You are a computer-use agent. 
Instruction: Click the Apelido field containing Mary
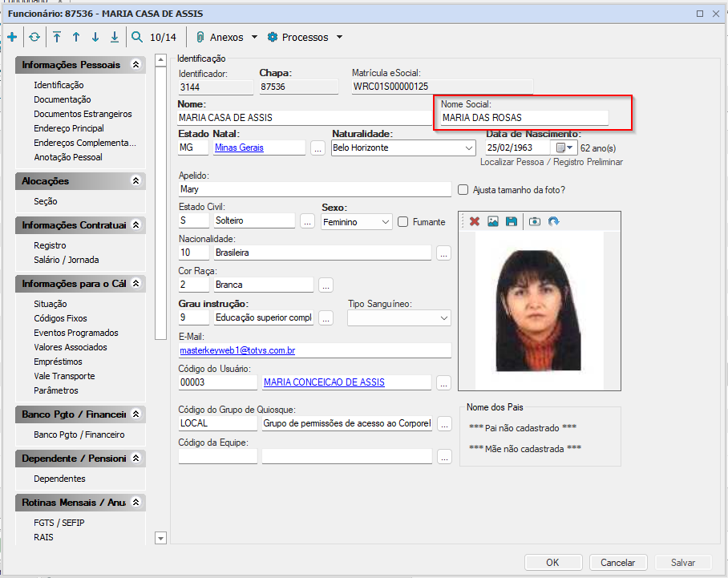(314, 189)
